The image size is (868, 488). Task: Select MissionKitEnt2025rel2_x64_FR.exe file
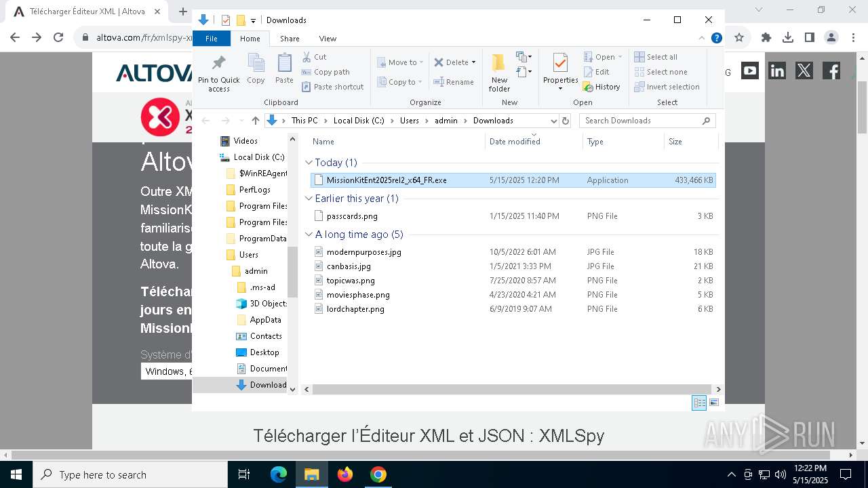tap(513, 180)
